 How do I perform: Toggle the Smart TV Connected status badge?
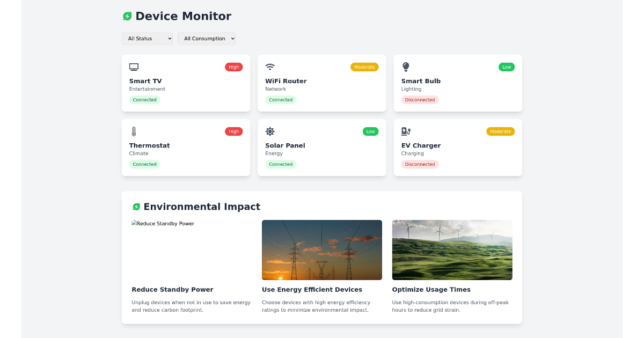[144, 100]
